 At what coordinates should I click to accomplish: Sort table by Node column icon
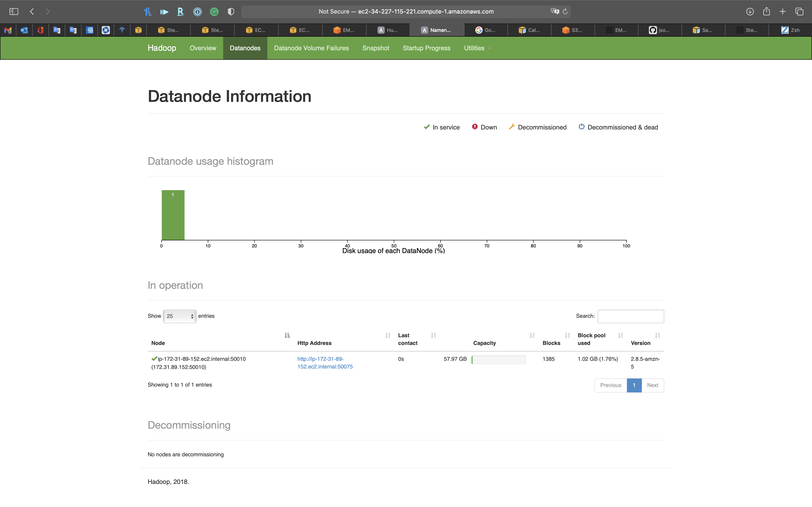[x=287, y=335]
